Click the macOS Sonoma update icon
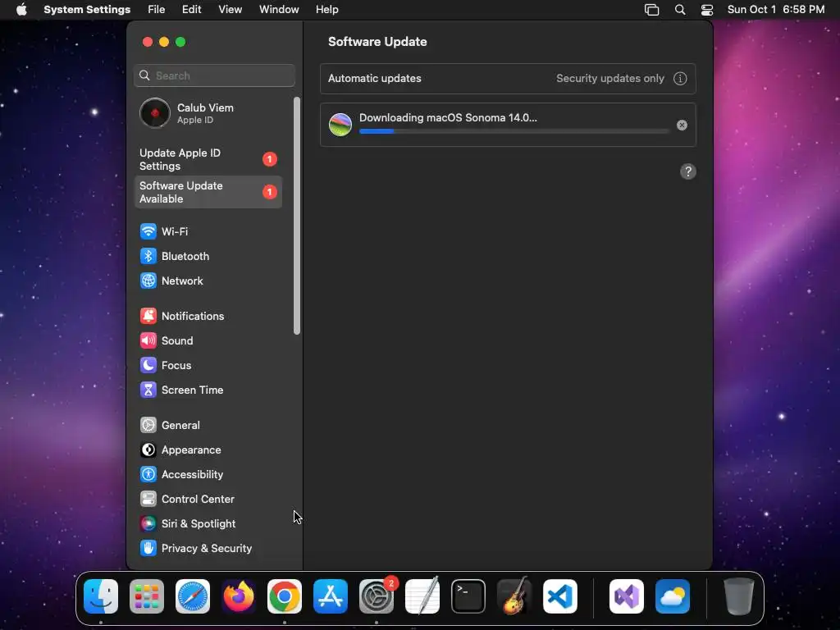 coord(340,125)
